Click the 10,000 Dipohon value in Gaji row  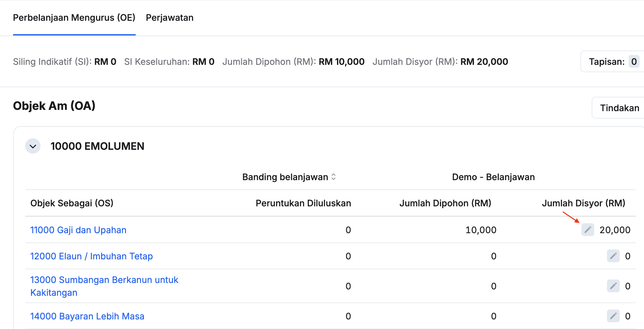481,230
